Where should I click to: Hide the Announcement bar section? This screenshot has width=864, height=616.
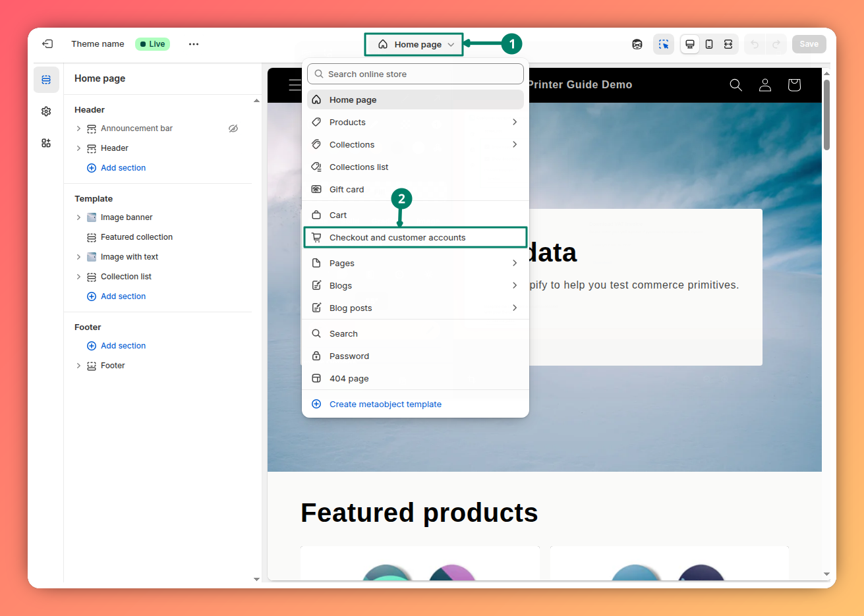pos(233,128)
